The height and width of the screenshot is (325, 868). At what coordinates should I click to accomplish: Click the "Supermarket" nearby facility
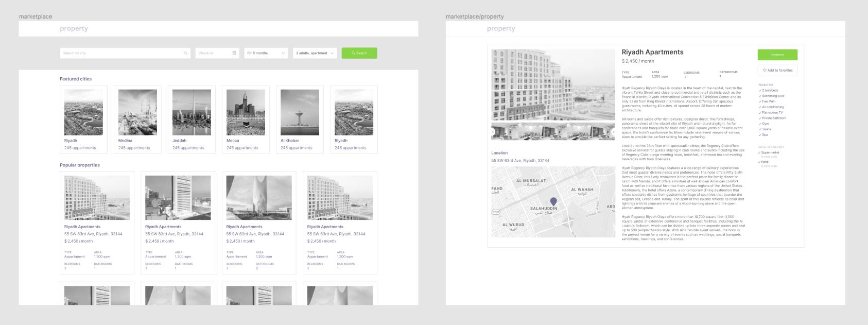[769, 152]
